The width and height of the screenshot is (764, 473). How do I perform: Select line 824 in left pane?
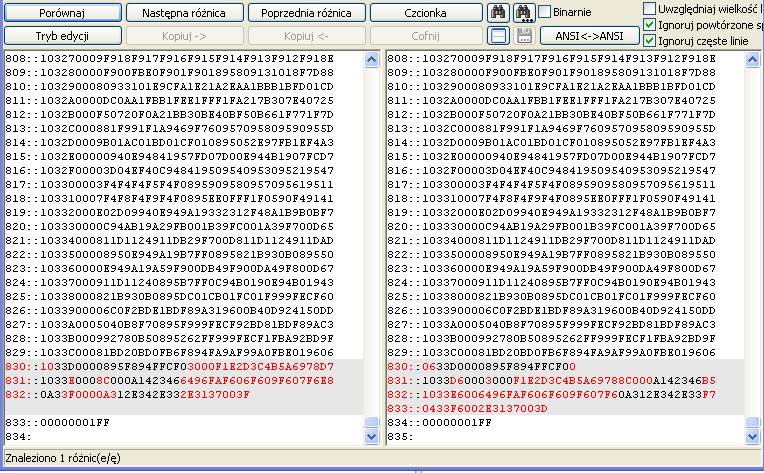coord(170,283)
